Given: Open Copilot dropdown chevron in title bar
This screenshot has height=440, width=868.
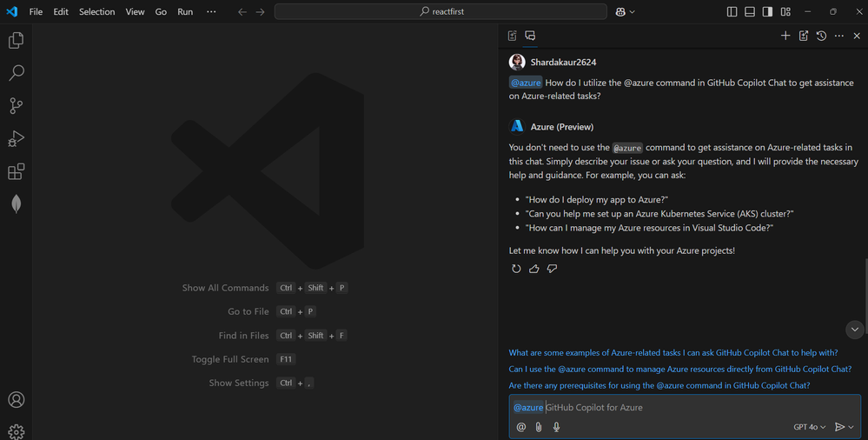Looking at the screenshot, I should coord(633,11).
